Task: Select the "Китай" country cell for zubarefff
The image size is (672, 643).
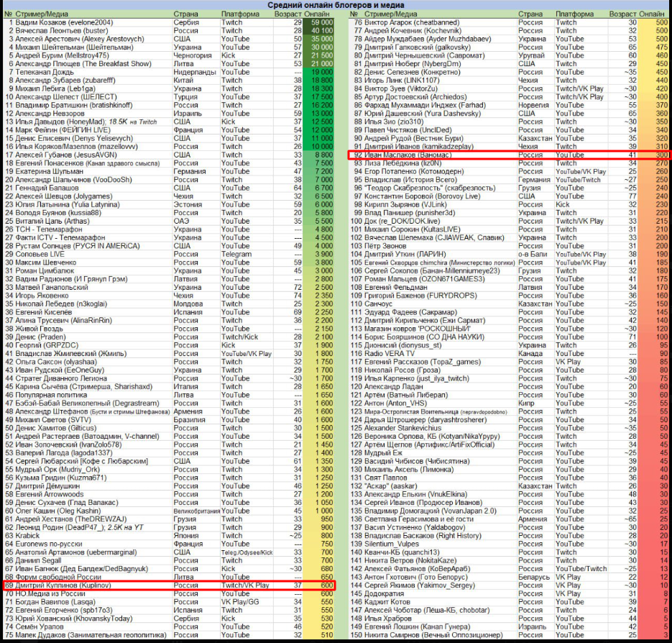Action: [x=183, y=81]
